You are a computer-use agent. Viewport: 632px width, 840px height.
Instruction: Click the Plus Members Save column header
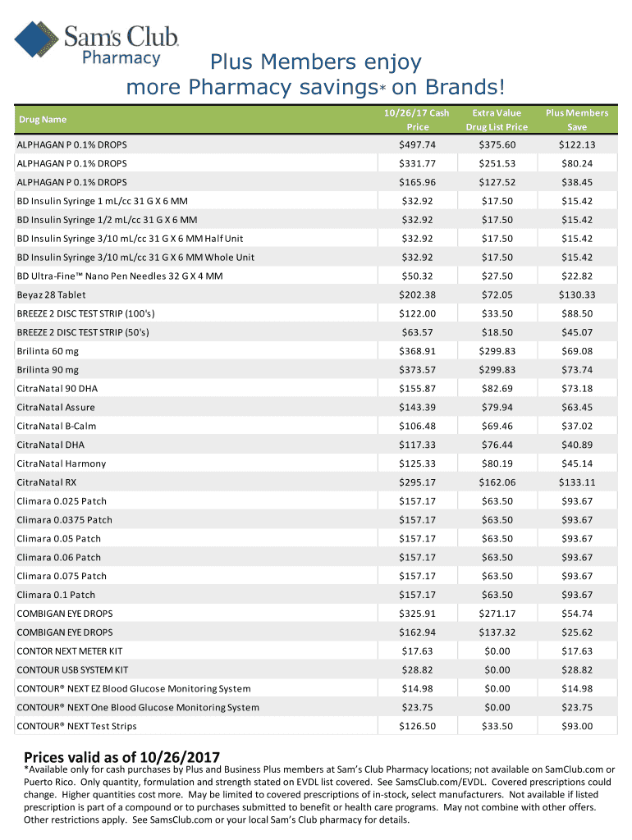[x=576, y=120]
